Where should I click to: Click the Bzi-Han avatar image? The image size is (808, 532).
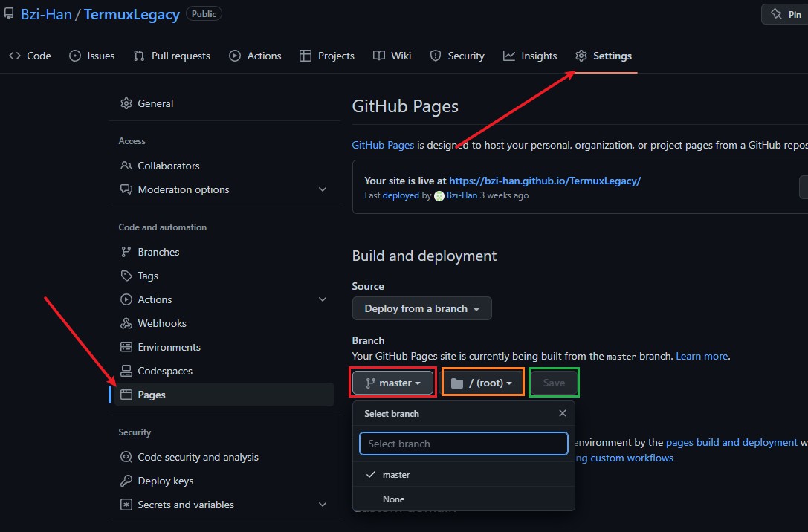(439, 195)
